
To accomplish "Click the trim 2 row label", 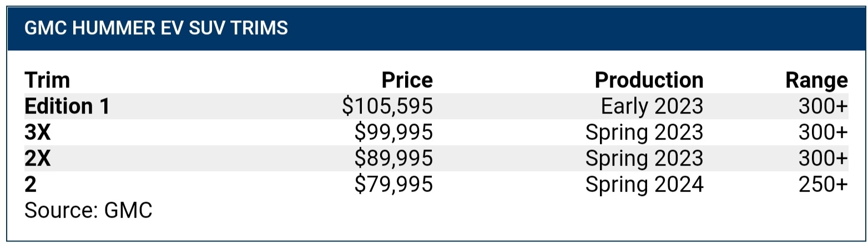I will (x=31, y=185).
